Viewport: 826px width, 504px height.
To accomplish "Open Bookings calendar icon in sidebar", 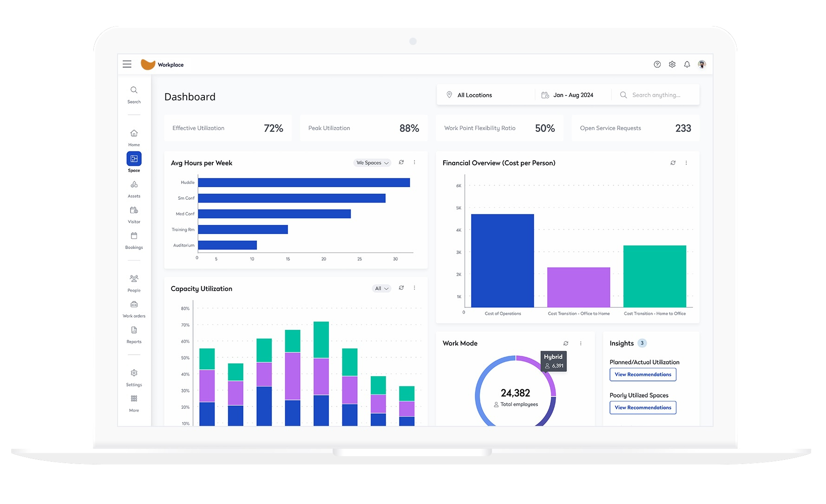I will 134,236.
